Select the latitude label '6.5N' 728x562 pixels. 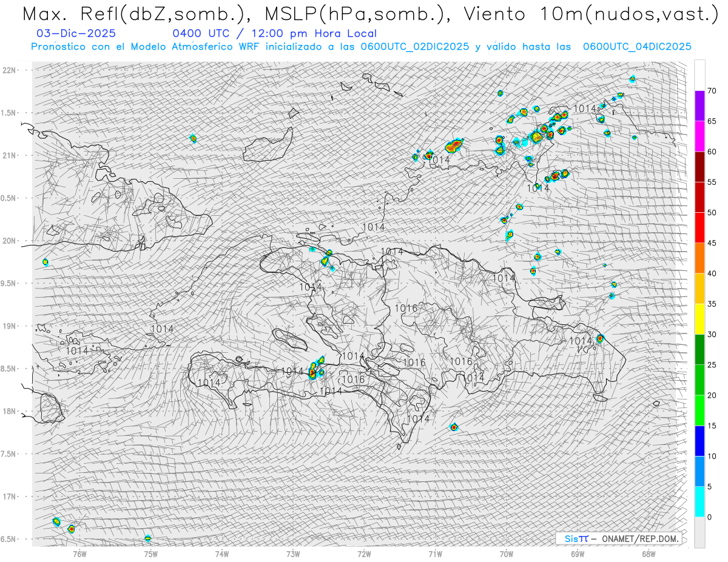tap(8, 539)
